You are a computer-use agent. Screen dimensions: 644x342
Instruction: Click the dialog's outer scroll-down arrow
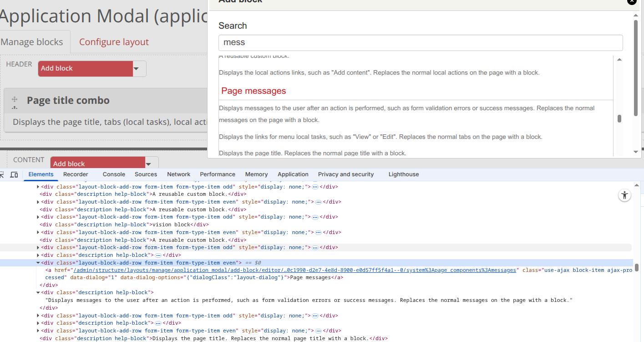(636, 152)
